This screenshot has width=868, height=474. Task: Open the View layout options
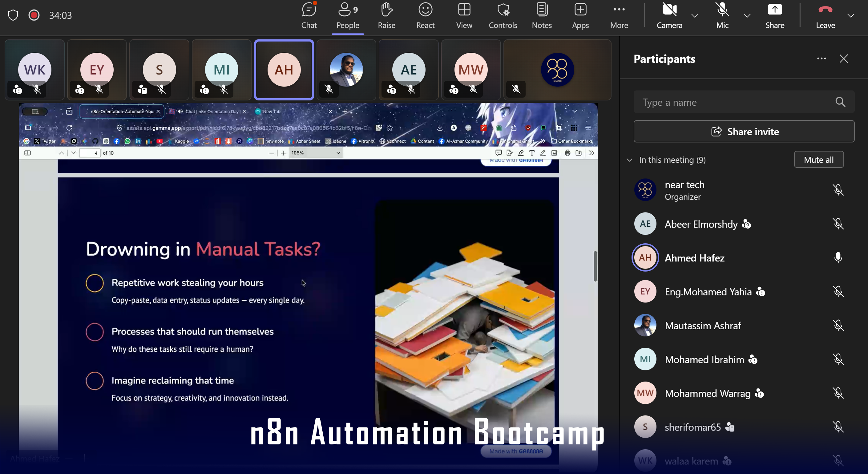(464, 16)
